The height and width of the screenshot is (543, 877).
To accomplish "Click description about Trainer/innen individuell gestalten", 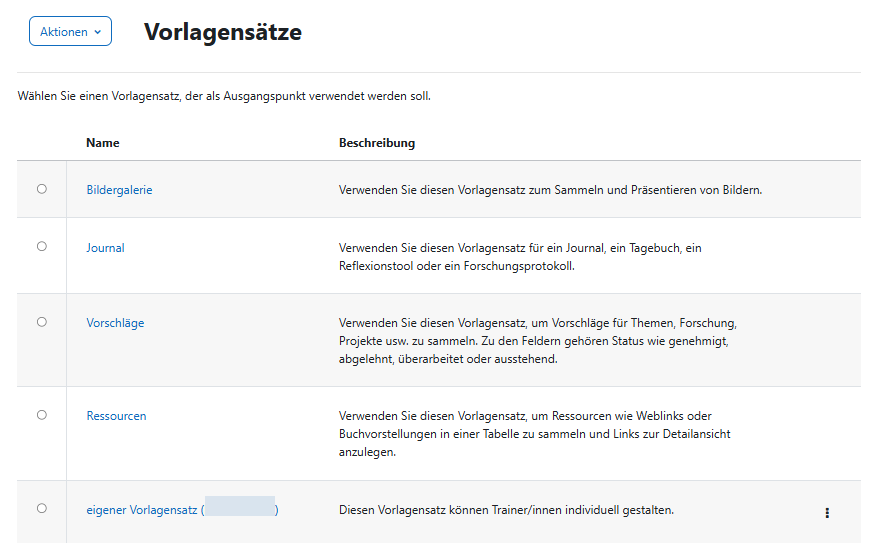I will pyautogui.click(x=506, y=510).
